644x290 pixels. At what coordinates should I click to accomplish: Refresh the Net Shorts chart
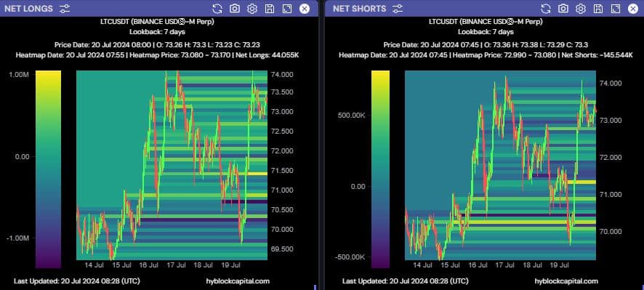coord(546,9)
